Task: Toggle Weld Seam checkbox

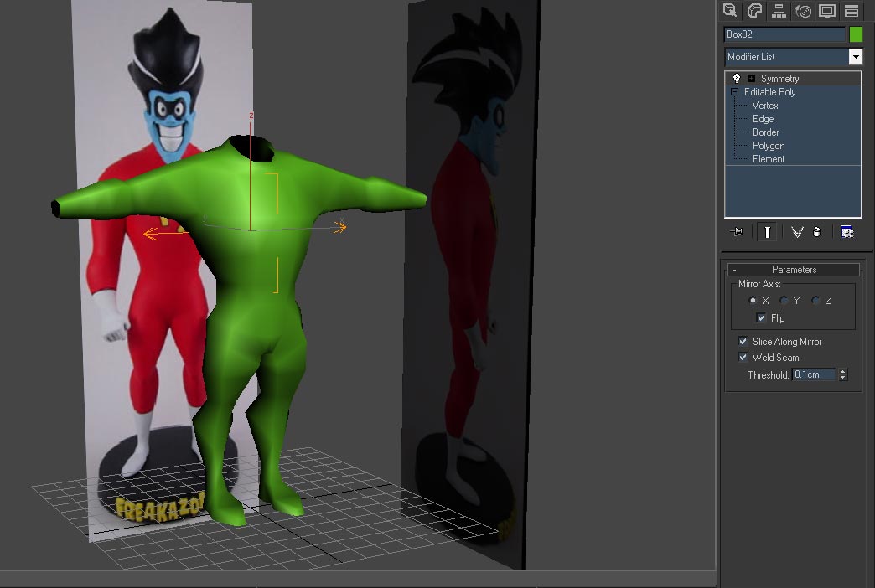Action: click(743, 357)
